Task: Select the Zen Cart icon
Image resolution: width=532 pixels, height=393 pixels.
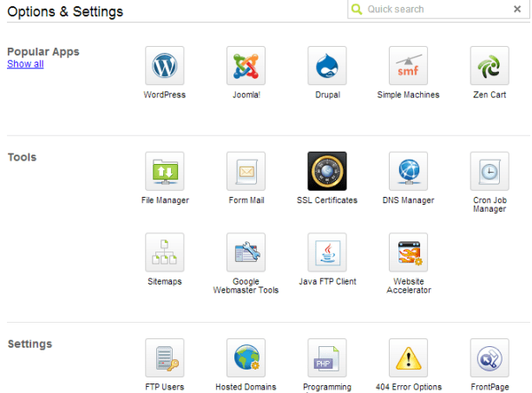Action: pyautogui.click(x=489, y=65)
